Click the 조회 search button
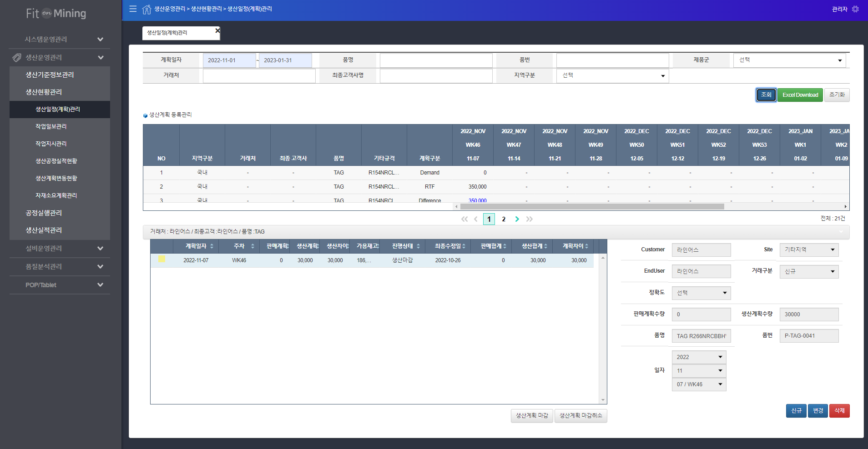The height and width of the screenshot is (449, 868). coord(766,95)
